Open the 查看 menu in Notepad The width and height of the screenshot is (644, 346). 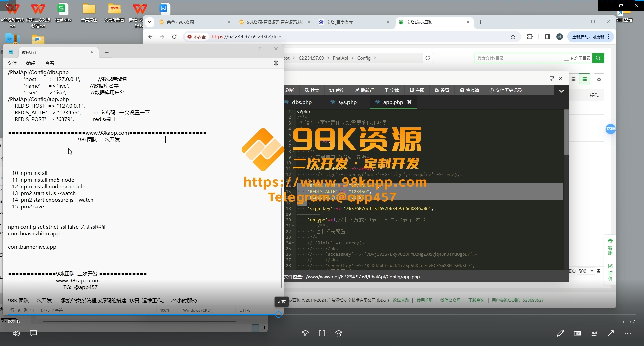point(50,63)
